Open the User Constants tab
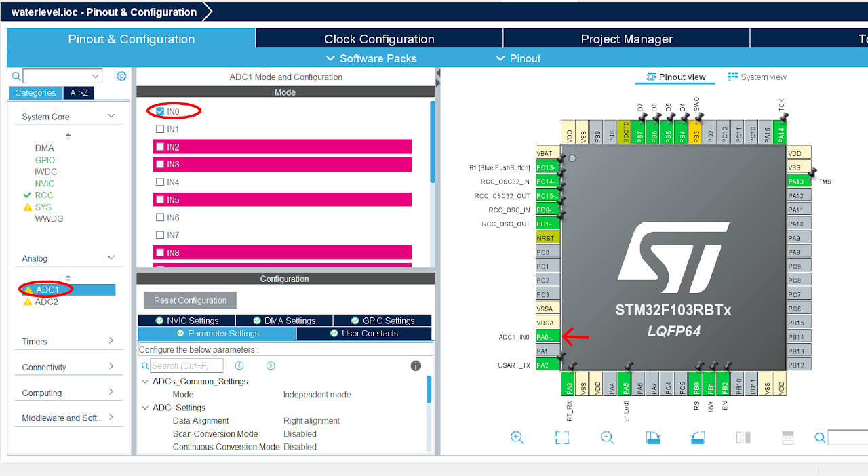The image size is (868, 476). pos(364,334)
